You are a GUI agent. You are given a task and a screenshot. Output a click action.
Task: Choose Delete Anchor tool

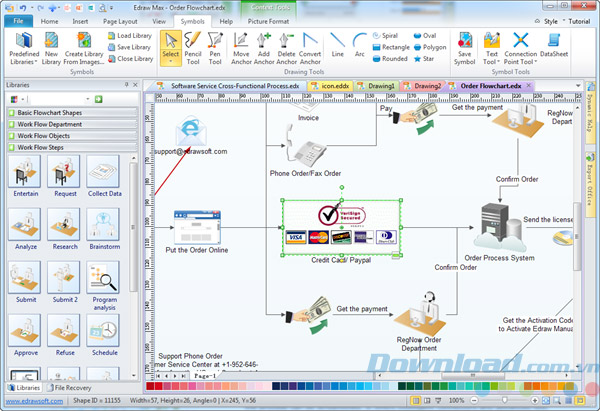tap(286, 49)
